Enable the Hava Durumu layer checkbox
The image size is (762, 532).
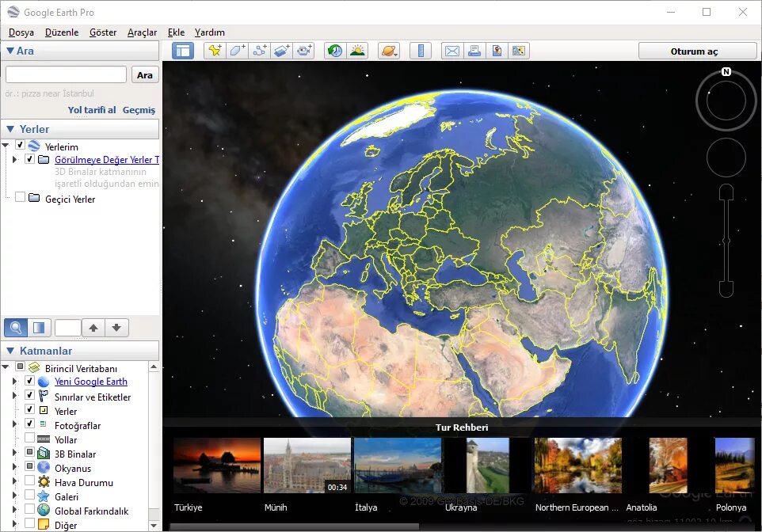tap(29, 481)
